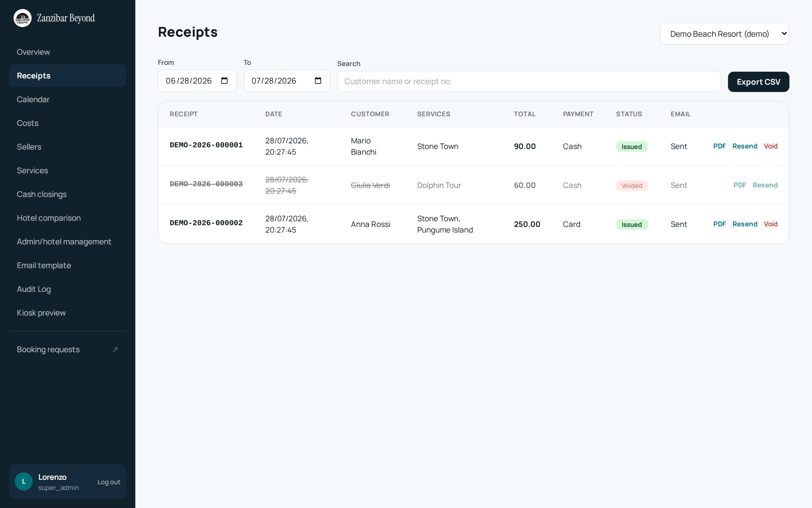Viewport: 812px width, 508px height.
Task: Download PDF for receipt DEMO-2026-000001
Action: click(720, 146)
